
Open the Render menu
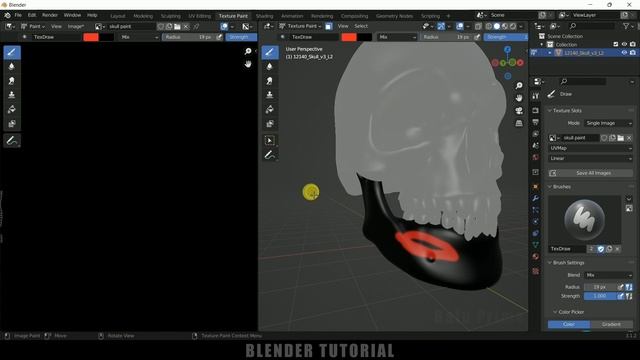point(50,15)
